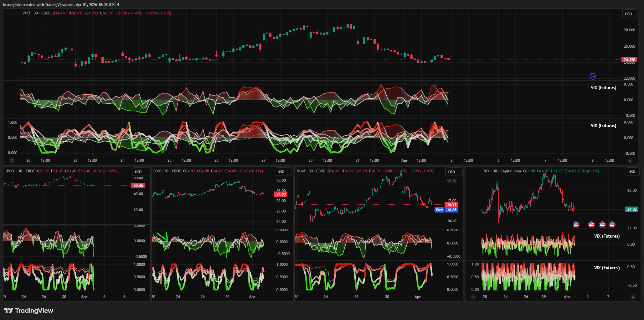
Task: Click the Z timezone icon on VX1! chart
Action: coord(12,161)
